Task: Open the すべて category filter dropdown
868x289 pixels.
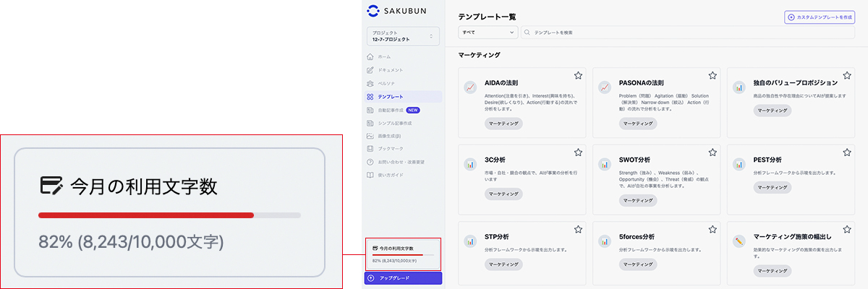Action: coord(488,33)
